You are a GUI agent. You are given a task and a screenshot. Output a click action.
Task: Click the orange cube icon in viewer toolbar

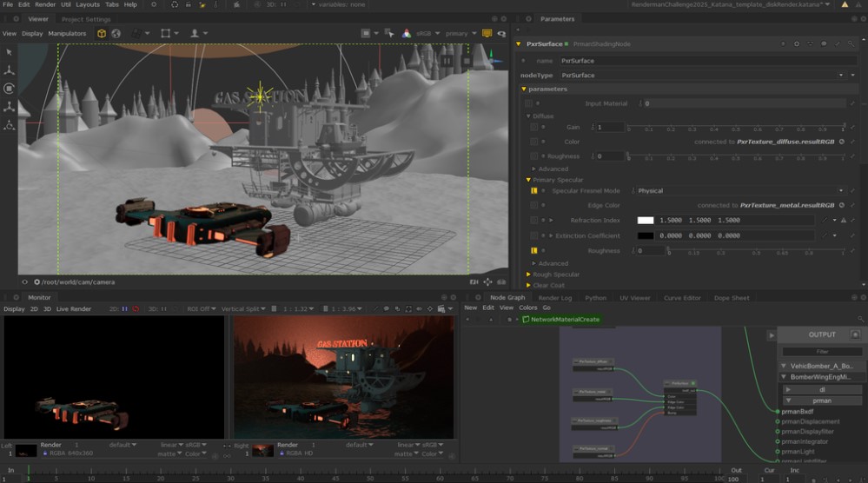tap(102, 34)
